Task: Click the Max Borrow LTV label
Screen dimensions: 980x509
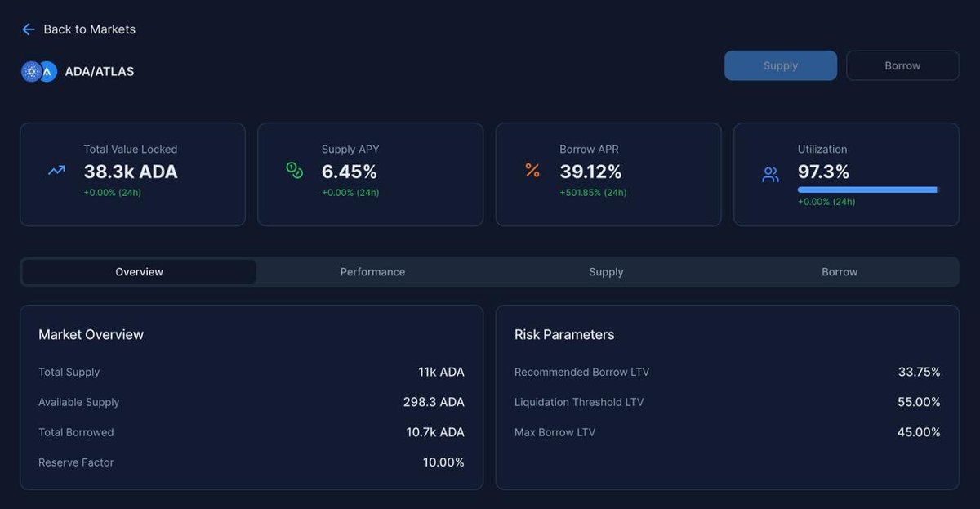Action: click(x=555, y=432)
